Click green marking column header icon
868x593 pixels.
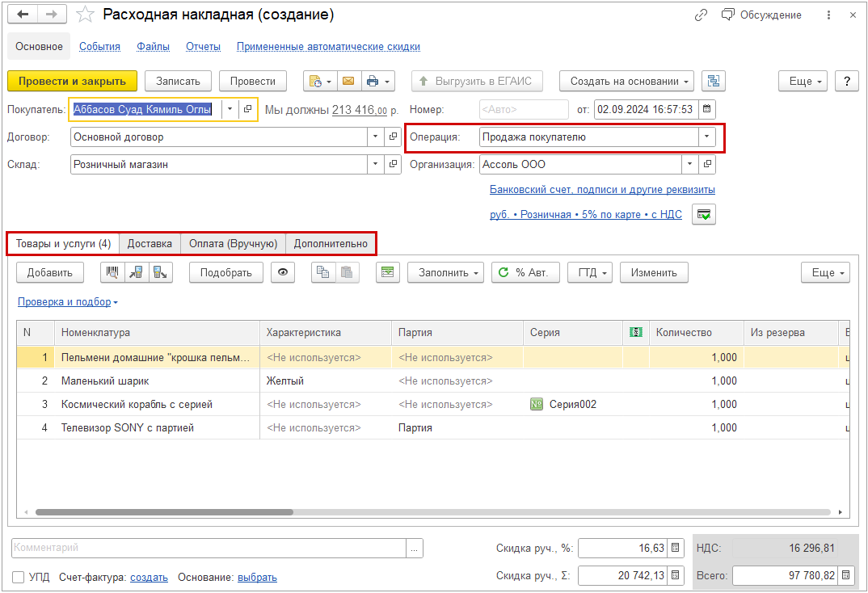click(x=635, y=333)
